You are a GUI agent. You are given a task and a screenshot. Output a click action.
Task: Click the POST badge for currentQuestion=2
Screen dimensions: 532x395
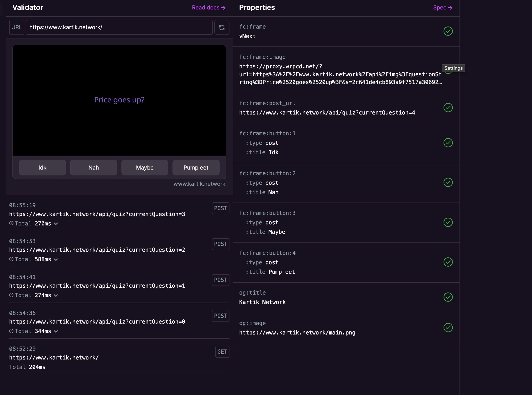[220, 244]
